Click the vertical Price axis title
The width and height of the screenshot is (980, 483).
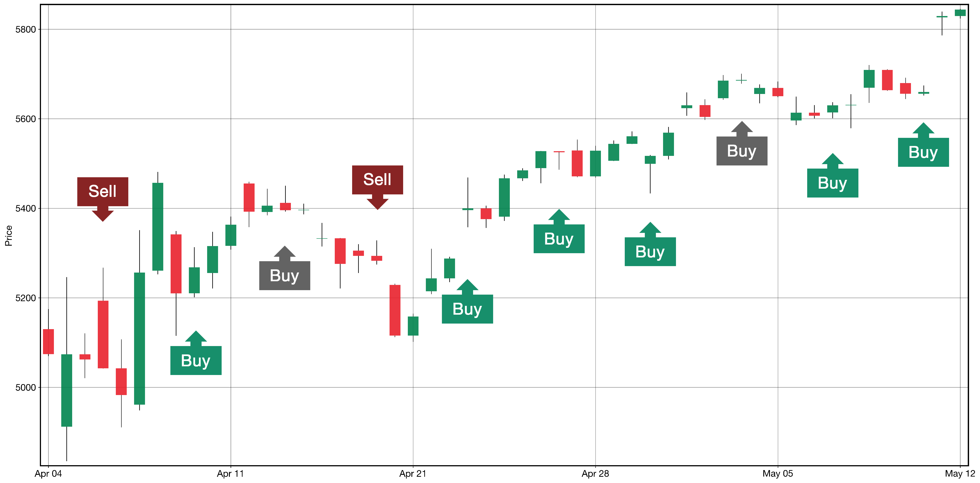coord(9,235)
